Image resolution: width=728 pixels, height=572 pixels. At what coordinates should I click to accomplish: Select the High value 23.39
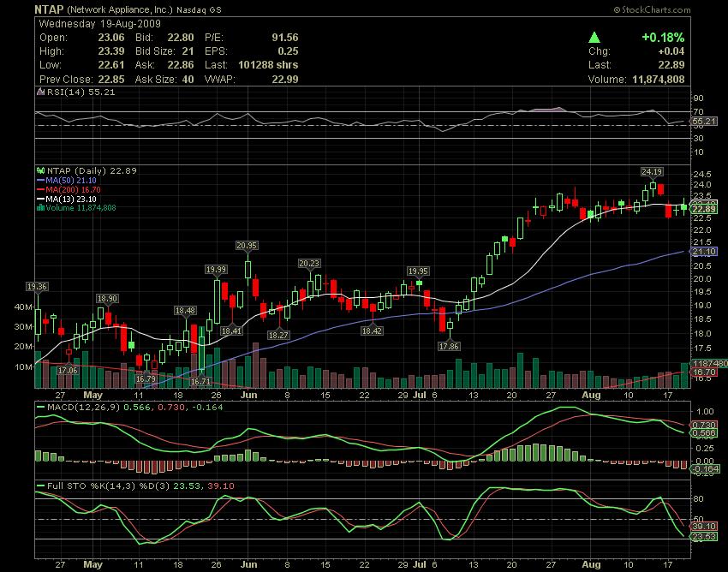click(111, 51)
